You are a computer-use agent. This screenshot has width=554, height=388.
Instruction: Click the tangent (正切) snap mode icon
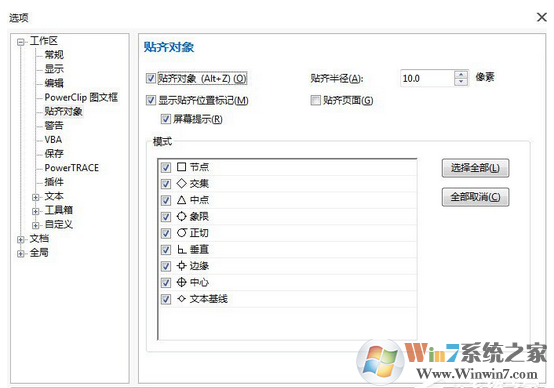(x=182, y=233)
